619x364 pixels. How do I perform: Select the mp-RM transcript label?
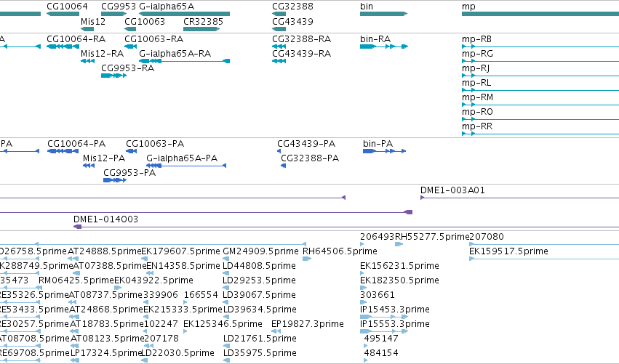[x=477, y=97]
